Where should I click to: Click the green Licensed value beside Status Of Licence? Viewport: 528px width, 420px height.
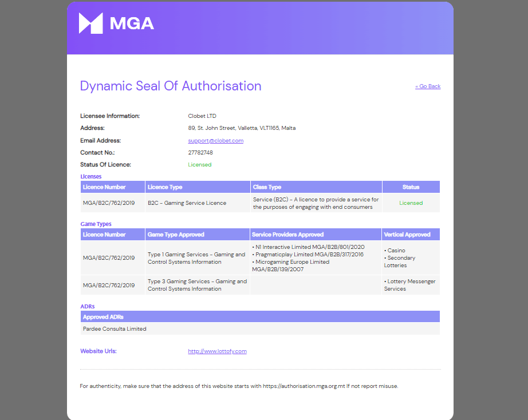[x=200, y=165]
